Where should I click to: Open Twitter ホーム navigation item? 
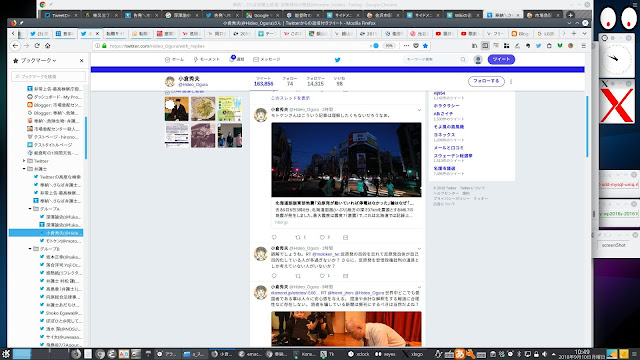[x=174, y=60]
